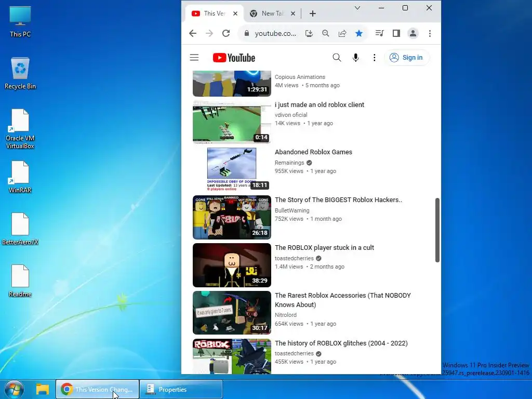
Task: Click the 1:29:31 Copious Animations thumbnail
Action: tap(232, 84)
